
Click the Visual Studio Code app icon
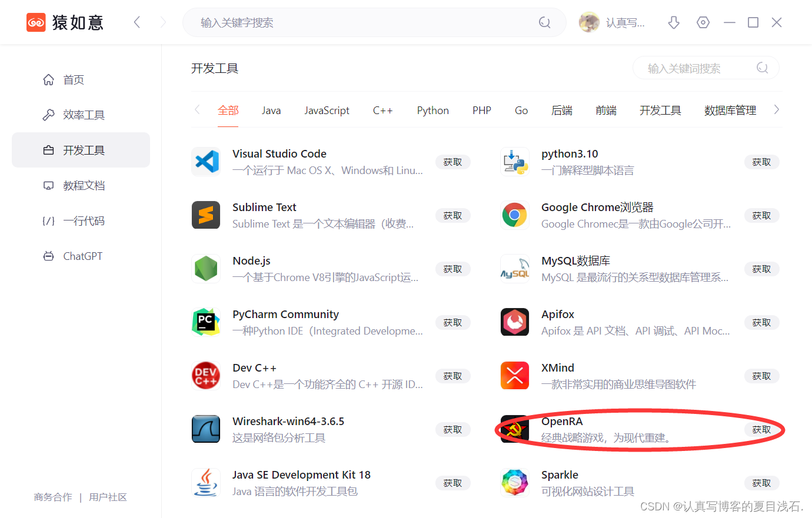pyautogui.click(x=206, y=162)
